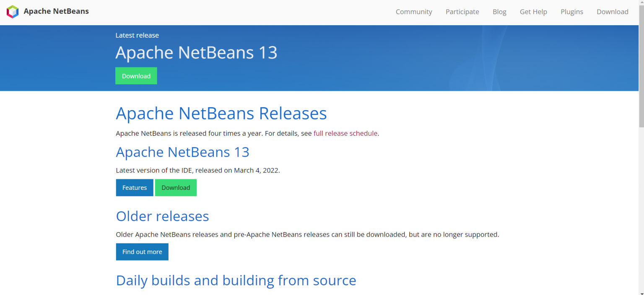Screen dimensions: 644x295
Task: Open the Apache NetBeans Releases heading link
Action: [221, 113]
